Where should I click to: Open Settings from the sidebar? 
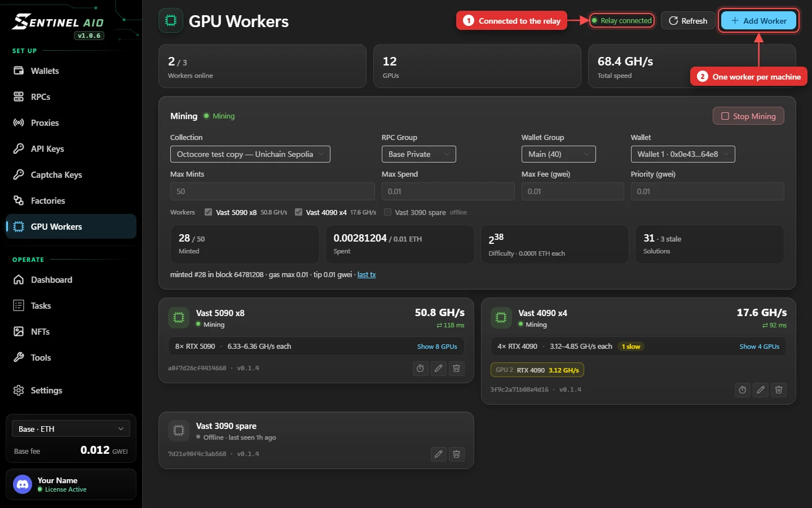[71, 391]
